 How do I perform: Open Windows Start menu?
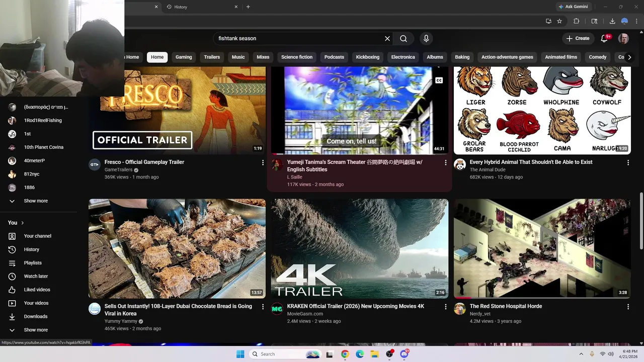(240, 354)
